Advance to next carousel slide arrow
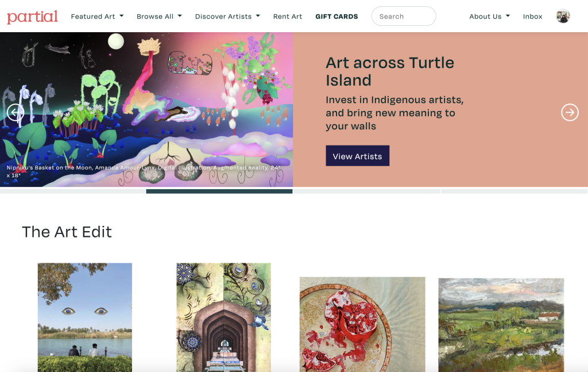 coord(570,112)
